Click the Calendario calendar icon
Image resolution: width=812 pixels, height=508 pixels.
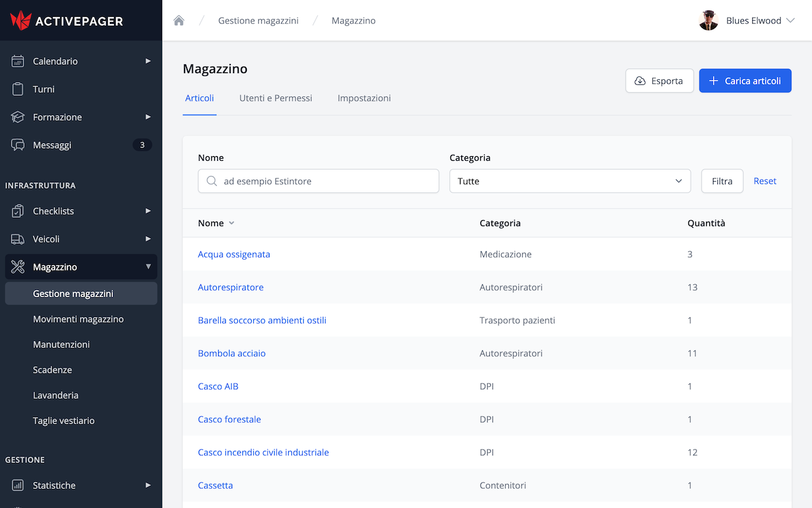point(18,61)
